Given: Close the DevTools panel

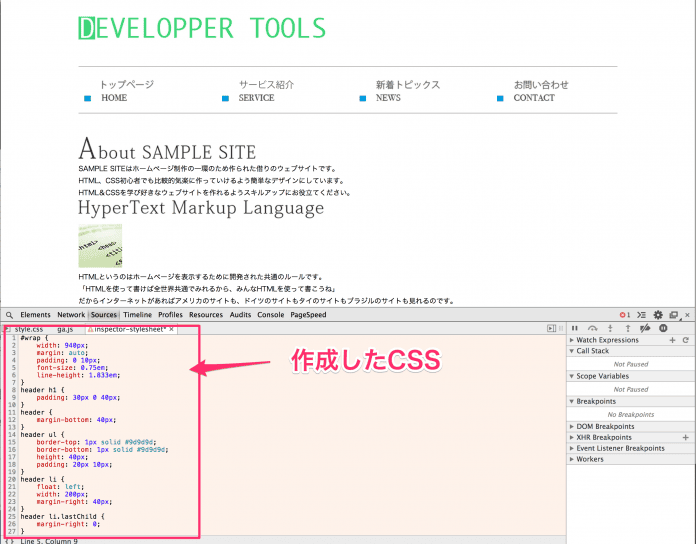Looking at the screenshot, I should (687, 315).
